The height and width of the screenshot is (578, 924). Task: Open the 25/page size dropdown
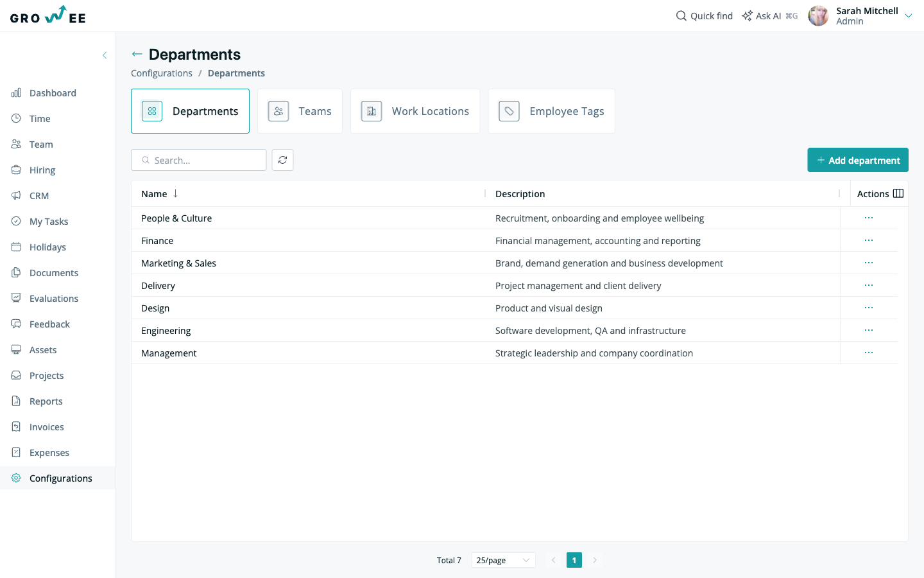tap(503, 560)
